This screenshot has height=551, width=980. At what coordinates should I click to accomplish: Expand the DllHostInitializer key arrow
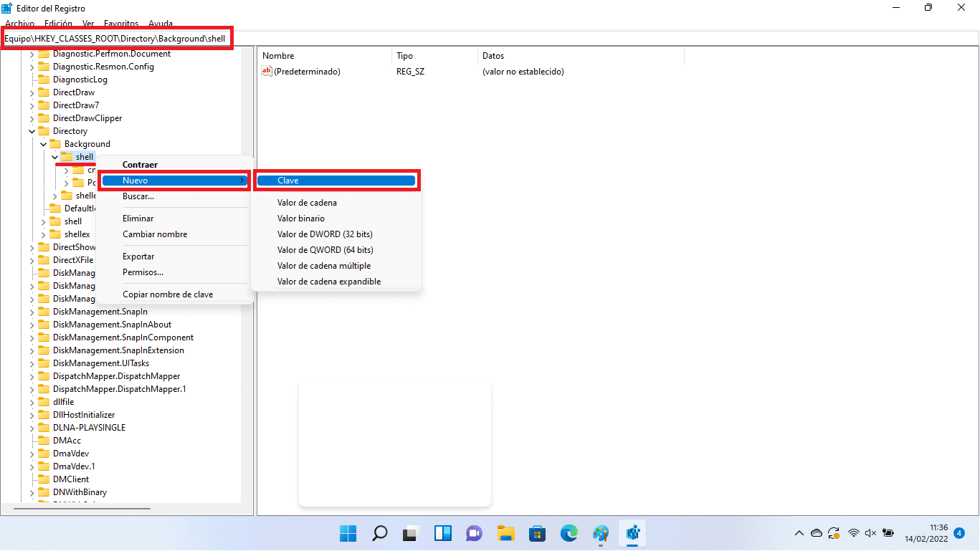coord(32,415)
